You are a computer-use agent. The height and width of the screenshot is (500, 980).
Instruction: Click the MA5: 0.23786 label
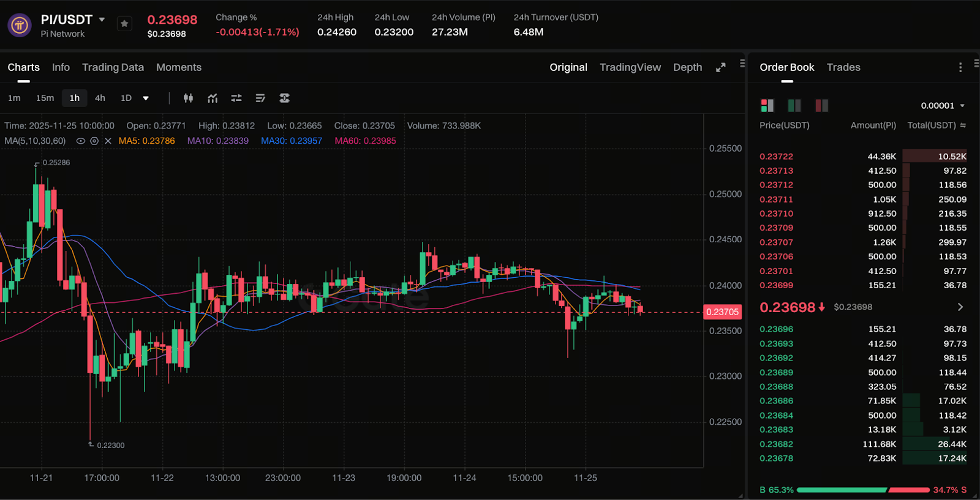click(146, 141)
